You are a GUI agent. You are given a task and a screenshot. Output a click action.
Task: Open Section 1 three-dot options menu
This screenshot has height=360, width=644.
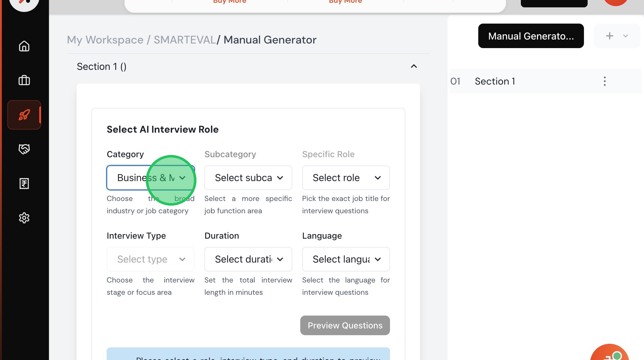pos(604,81)
